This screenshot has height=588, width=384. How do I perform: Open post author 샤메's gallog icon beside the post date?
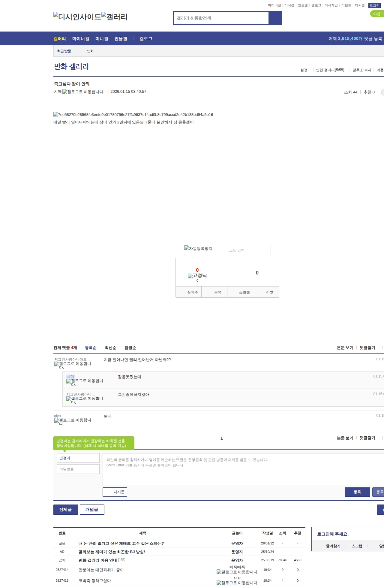pos(83,92)
